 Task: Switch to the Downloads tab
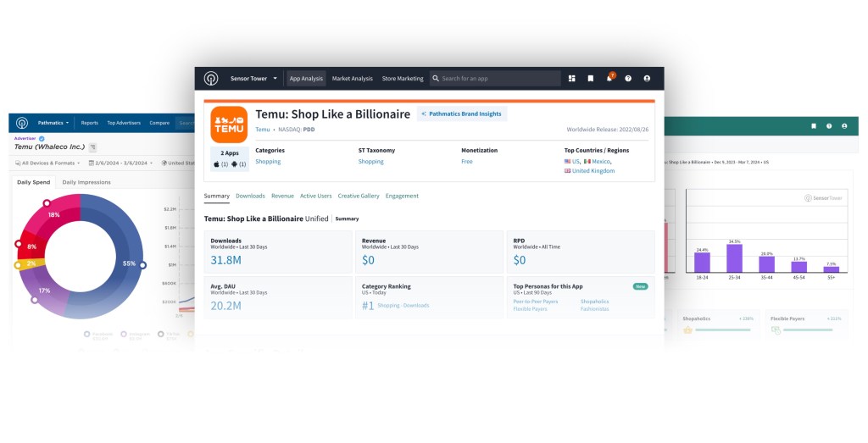click(x=250, y=196)
